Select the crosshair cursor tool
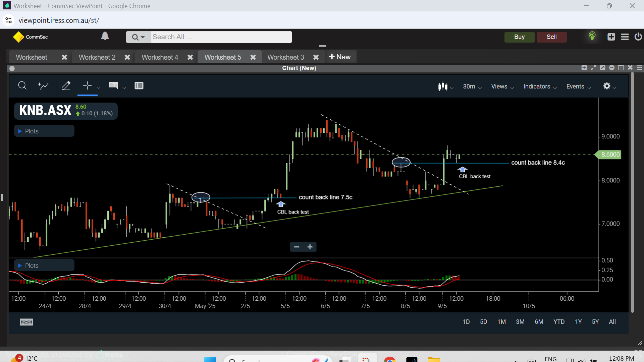 [x=87, y=86]
